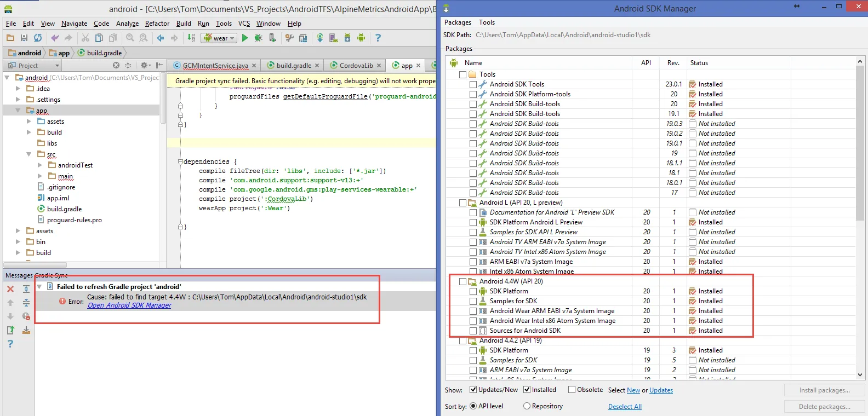Viewport: 868px width, 416px height.
Task: Click Export to text file icon in Messages
Action: pyautogui.click(x=10, y=330)
